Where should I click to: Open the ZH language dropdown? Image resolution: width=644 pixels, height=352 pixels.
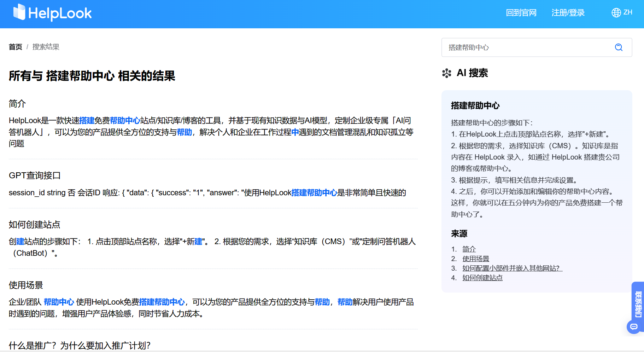(627, 12)
